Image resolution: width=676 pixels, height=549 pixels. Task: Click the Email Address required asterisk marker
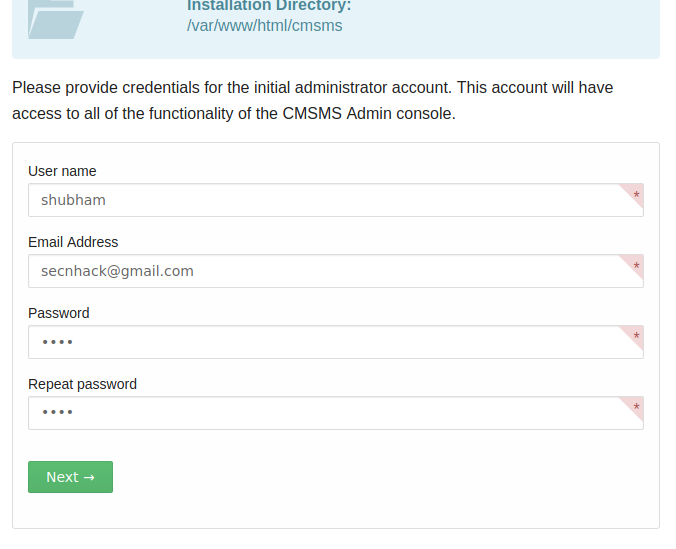pos(636,266)
